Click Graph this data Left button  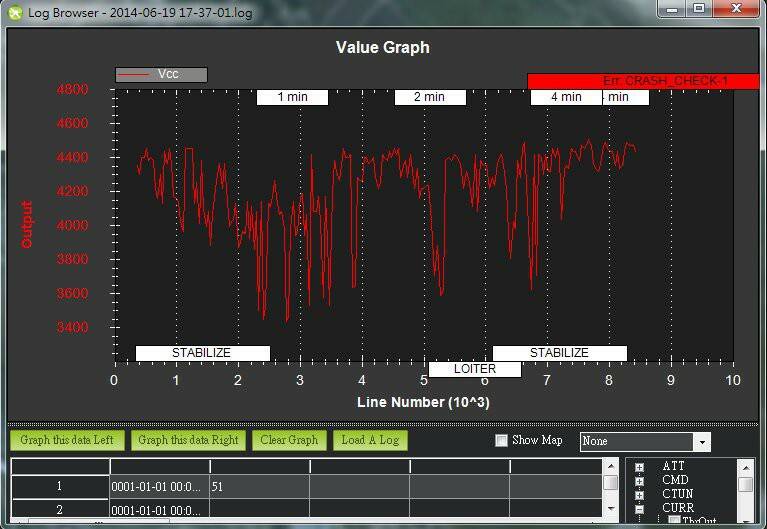(x=67, y=440)
